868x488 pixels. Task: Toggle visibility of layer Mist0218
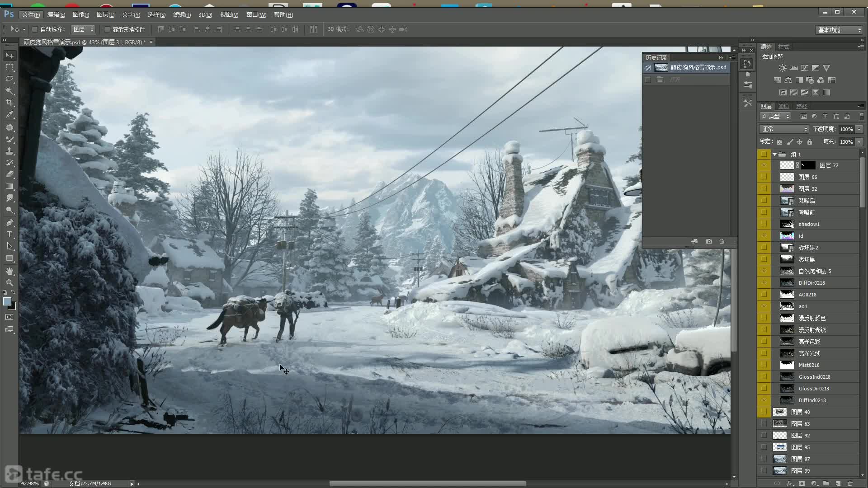tap(764, 365)
